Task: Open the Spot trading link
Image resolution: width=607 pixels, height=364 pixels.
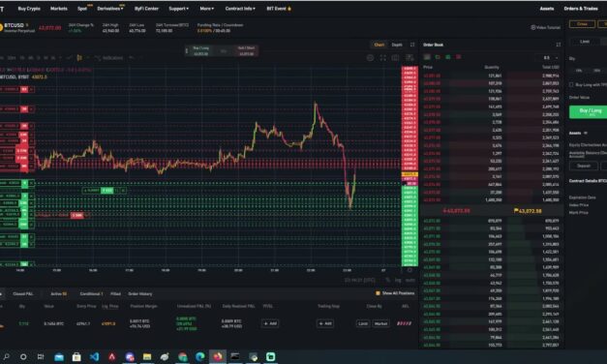Action: (82, 9)
